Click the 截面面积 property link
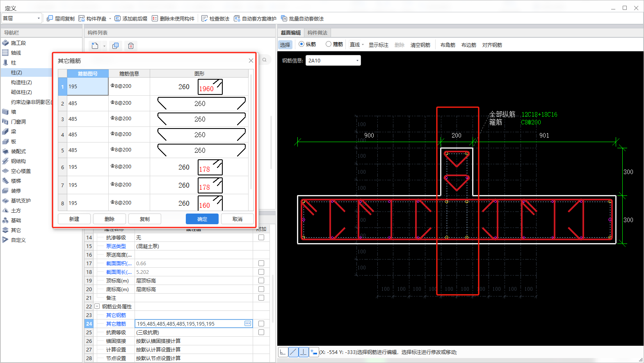The width and height of the screenshot is (644, 363). (x=119, y=263)
